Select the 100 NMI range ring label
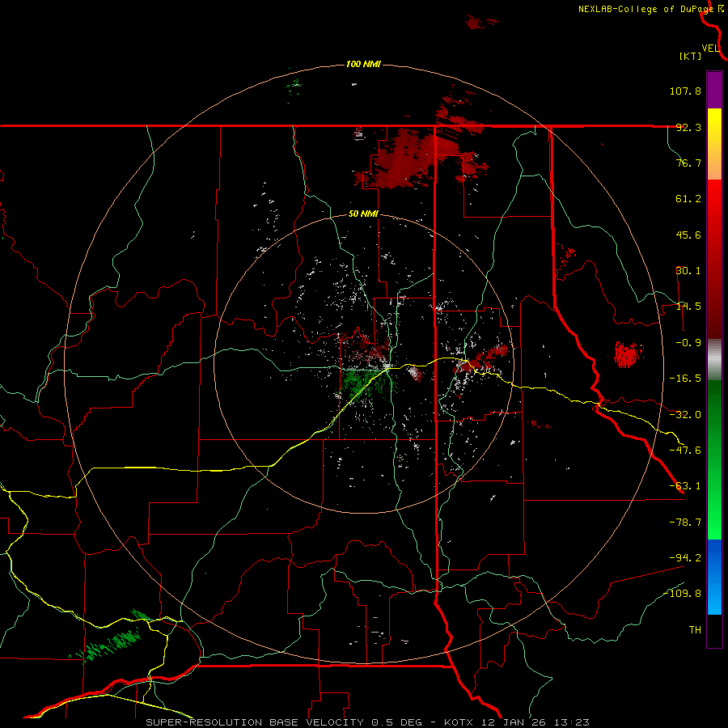The height and width of the screenshot is (728, 728). [363, 64]
